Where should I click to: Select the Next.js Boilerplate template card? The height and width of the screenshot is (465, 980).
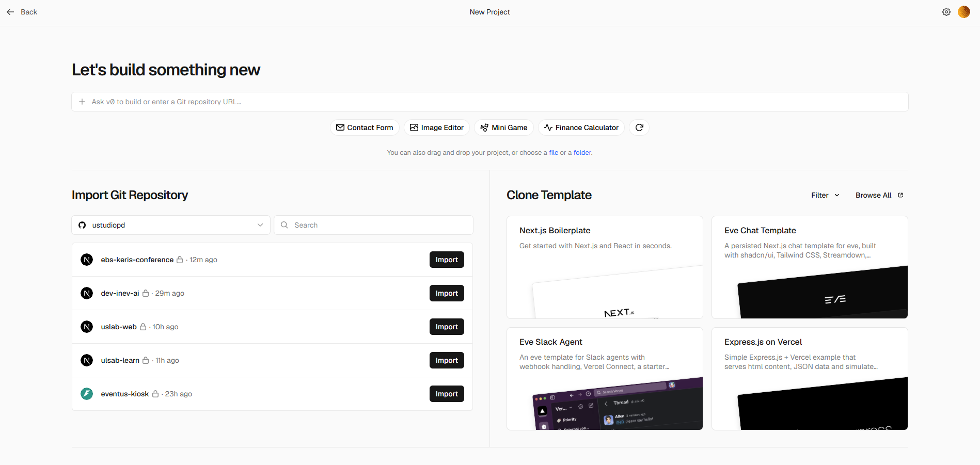coord(605,267)
